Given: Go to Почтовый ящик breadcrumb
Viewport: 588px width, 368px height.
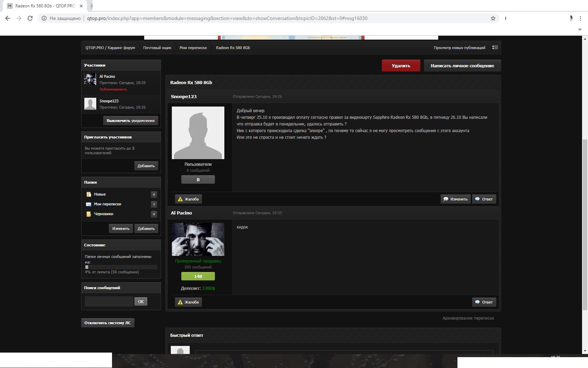Looking at the screenshot, I should [157, 48].
